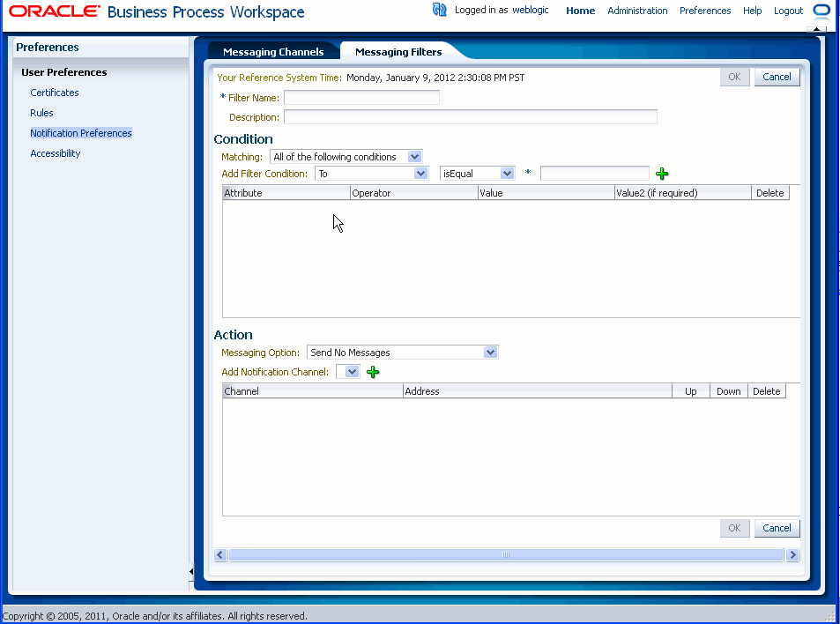This screenshot has width=840, height=624.
Task: Open Certificates in User Preferences
Action: [x=55, y=93]
